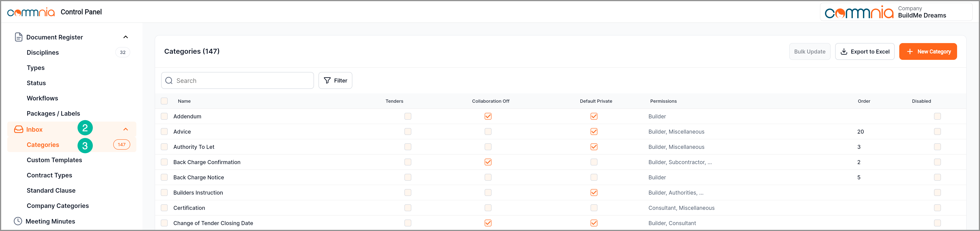Click the Export to Excel download icon
The width and height of the screenshot is (980, 231).
[844, 52]
